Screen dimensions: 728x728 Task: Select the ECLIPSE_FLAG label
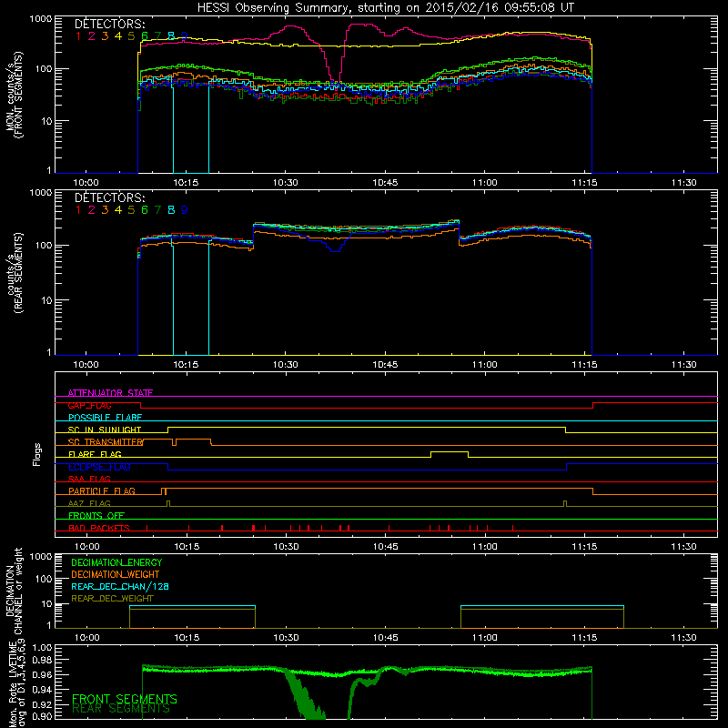99,467
